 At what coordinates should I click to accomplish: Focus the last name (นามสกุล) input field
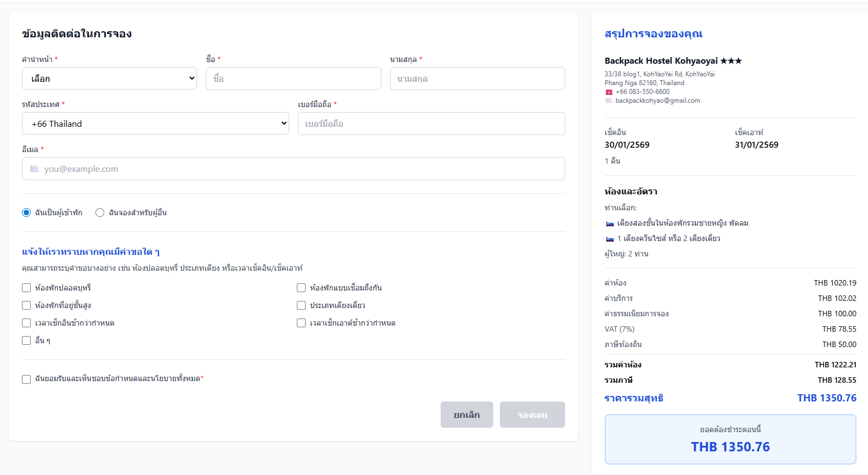pyautogui.click(x=477, y=79)
